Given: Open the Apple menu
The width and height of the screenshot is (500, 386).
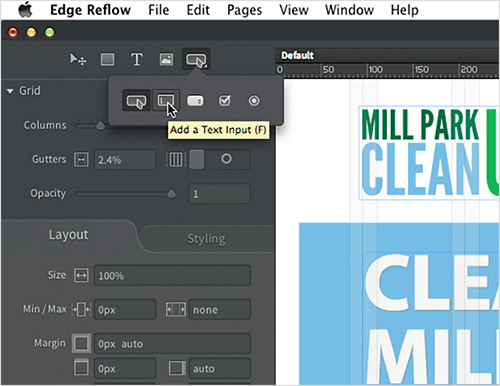Looking at the screenshot, I should click(25, 9).
